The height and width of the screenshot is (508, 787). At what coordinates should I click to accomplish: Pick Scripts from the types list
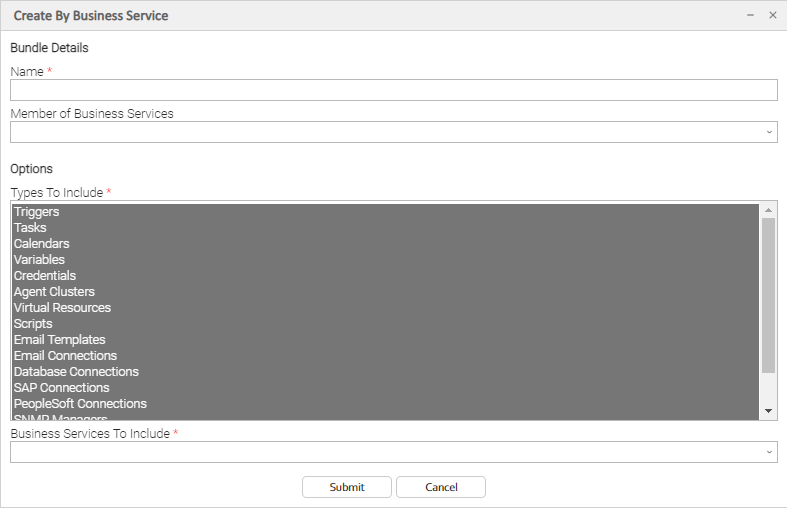(x=33, y=324)
